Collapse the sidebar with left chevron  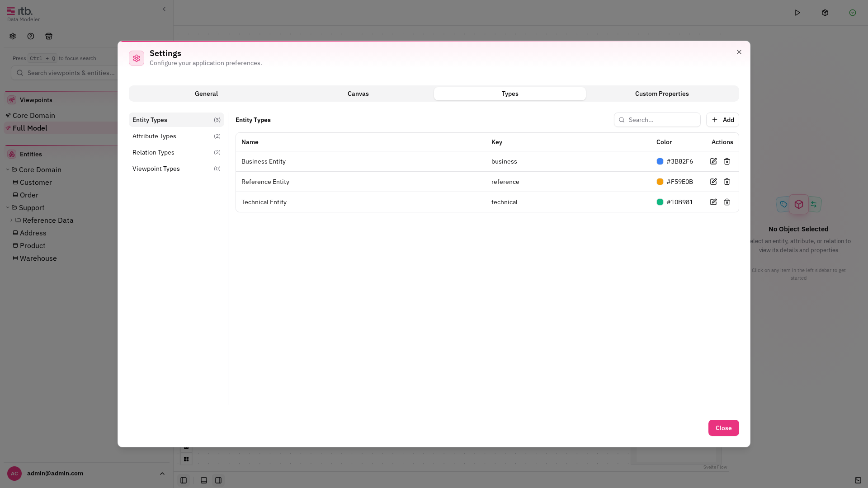(164, 9)
